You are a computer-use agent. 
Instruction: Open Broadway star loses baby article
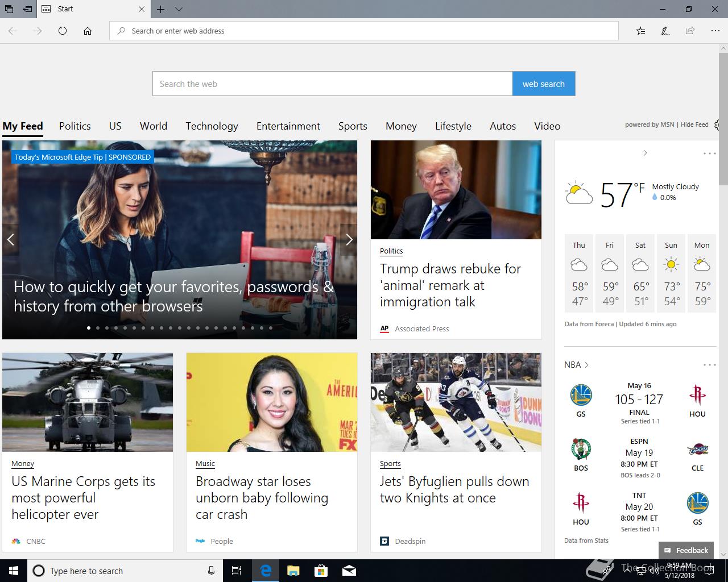coord(262,498)
